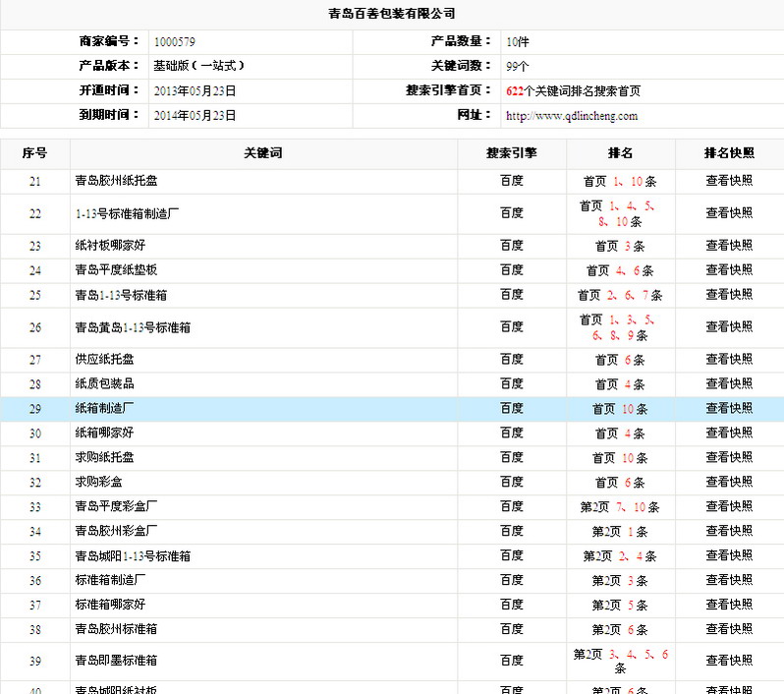Open 查看快照 for row 35 青岛城阳1-13号标准箱

[729, 555]
